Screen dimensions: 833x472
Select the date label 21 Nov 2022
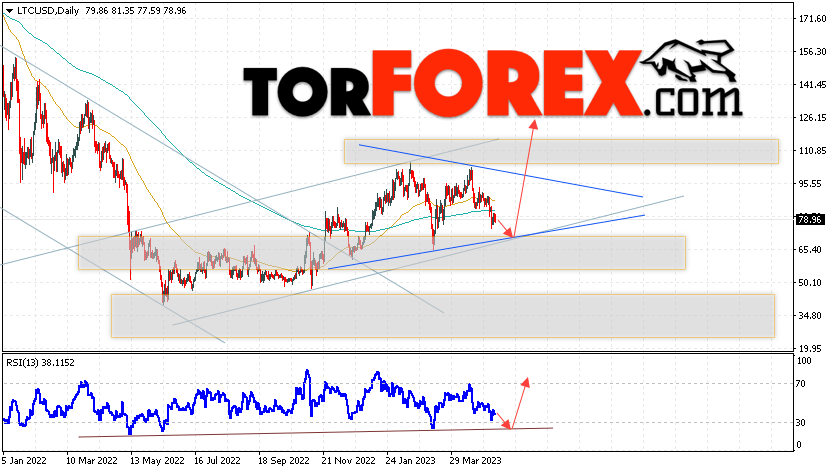(x=348, y=460)
